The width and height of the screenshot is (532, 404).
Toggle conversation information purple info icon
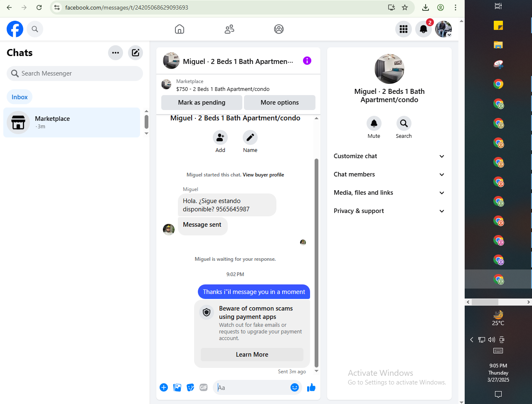[307, 61]
